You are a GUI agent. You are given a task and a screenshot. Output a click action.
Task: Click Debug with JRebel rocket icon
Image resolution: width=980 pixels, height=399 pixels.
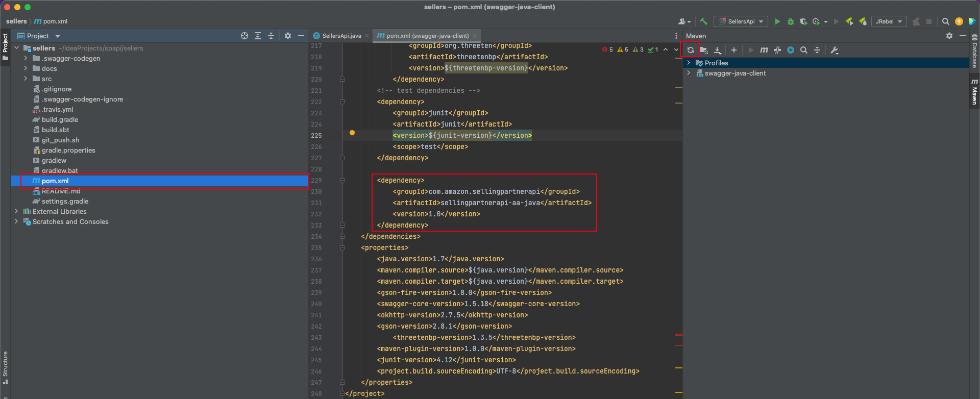pyautogui.click(x=863, y=21)
